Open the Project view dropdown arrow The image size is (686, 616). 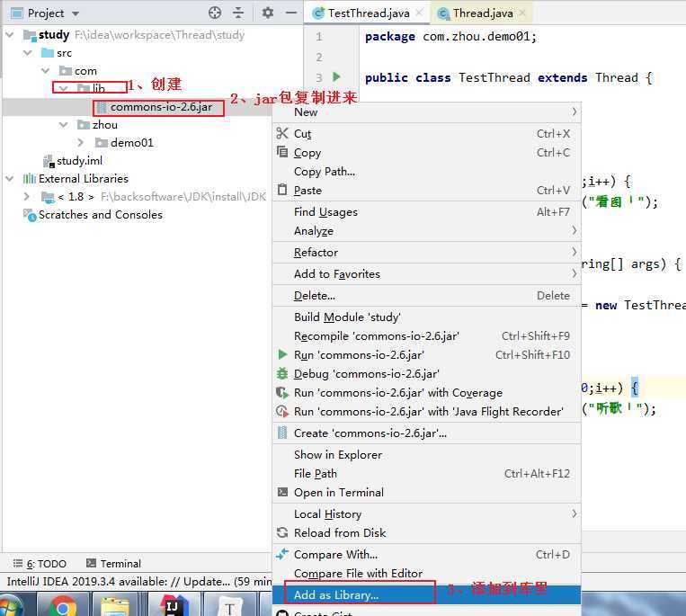[76, 13]
